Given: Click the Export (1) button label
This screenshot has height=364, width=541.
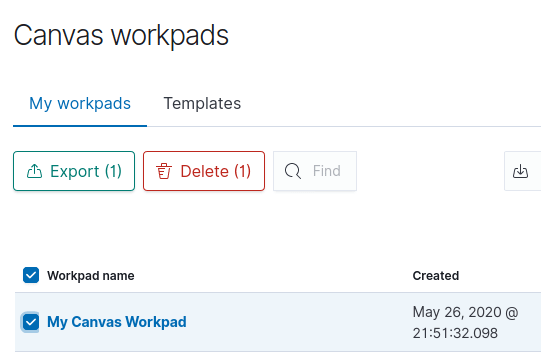Looking at the screenshot, I should [86, 171].
